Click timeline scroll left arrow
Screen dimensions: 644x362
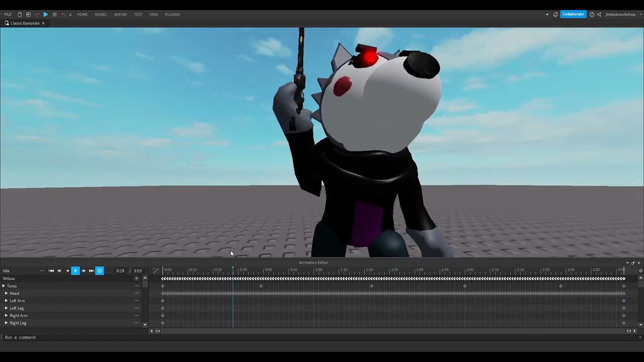[151, 331]
